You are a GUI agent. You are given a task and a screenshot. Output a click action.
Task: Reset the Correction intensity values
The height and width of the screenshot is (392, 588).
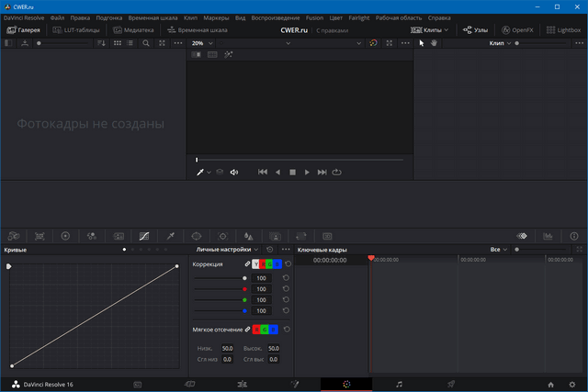point(287,264)
